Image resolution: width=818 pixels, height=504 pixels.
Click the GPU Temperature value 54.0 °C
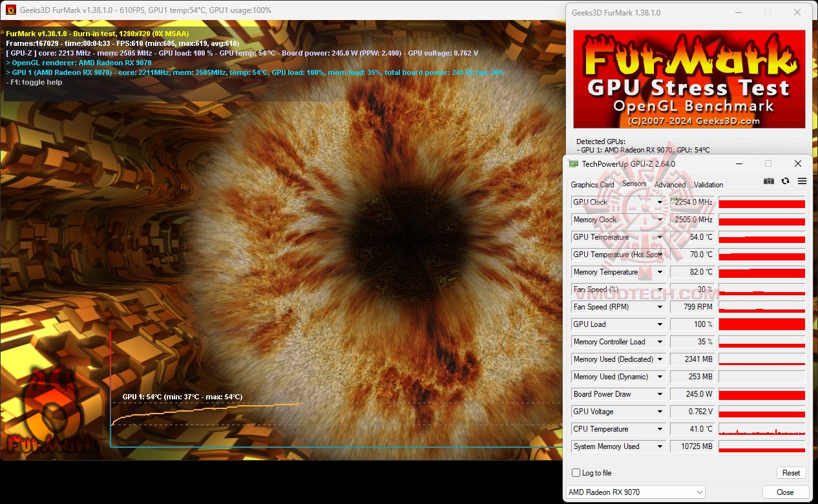click(692, 237)
